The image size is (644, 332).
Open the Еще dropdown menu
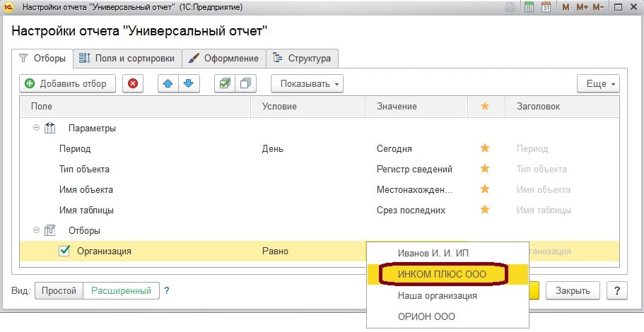pyautogui.click(x=598, y=83)
